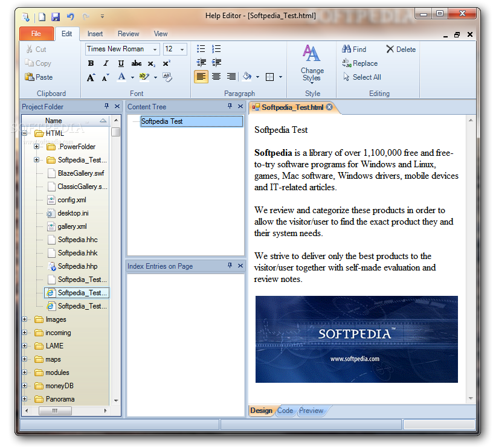This screenshot has height=448, width=493.
Task: Close the Content Tree panel
Action: (x=240, y=106)
